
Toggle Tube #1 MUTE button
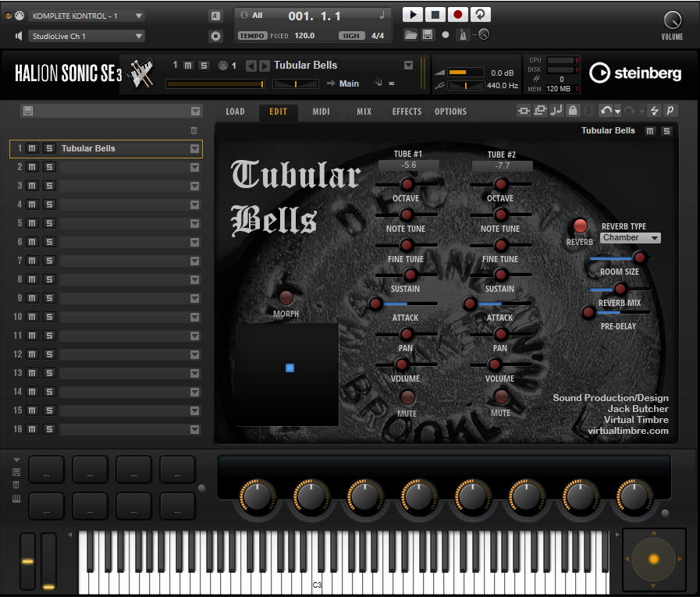[407, 396]
